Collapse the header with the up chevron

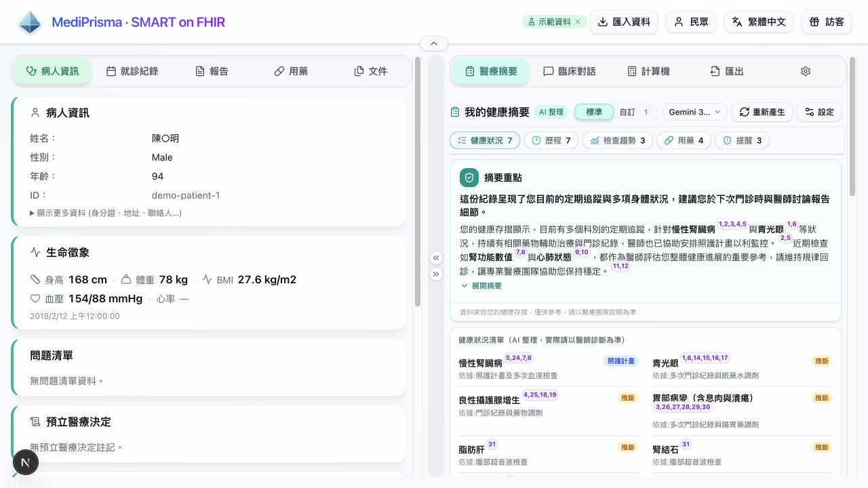click(434, 43)
